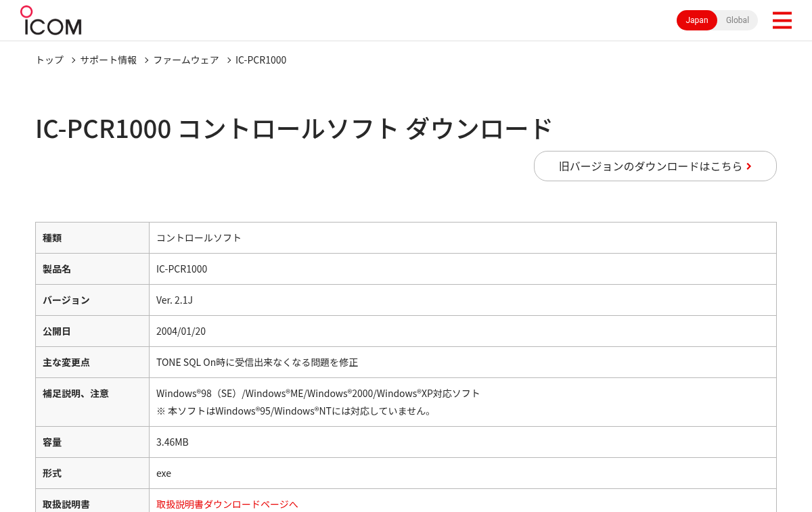The image size is (812, 512).
Task: Open サポート情報 breadcrumb
Action: pyautogui.click(x=108, y=60)
